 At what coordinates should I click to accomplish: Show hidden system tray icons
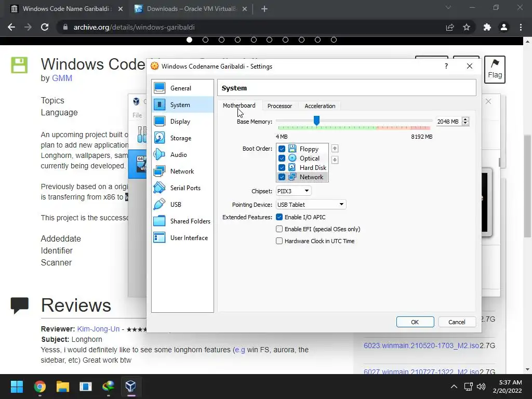pyautogui.click(x=454, y=387)
